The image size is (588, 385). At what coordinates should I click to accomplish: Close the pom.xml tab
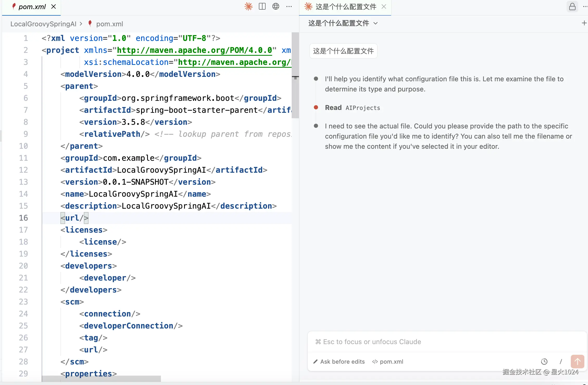[x=54, y=7]
